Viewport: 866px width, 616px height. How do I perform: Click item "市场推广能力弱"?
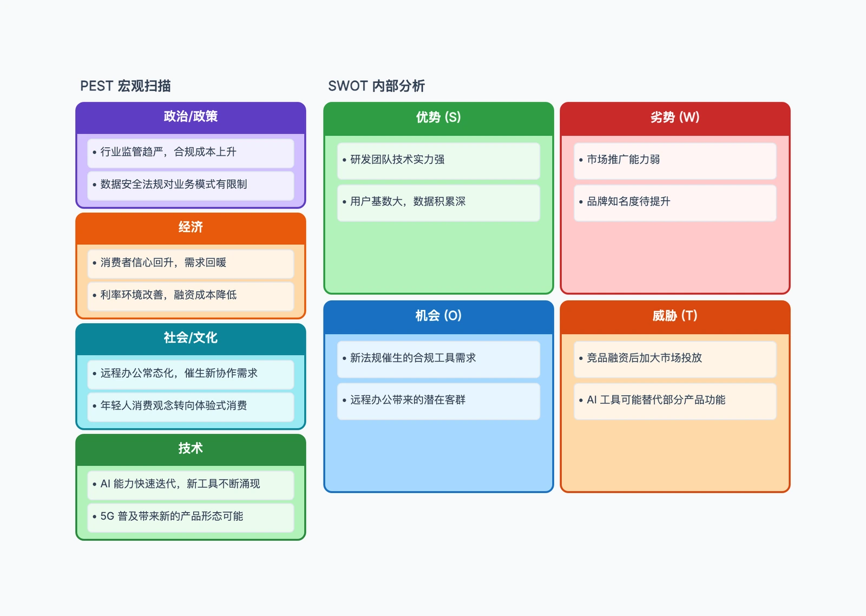(675, 160)
